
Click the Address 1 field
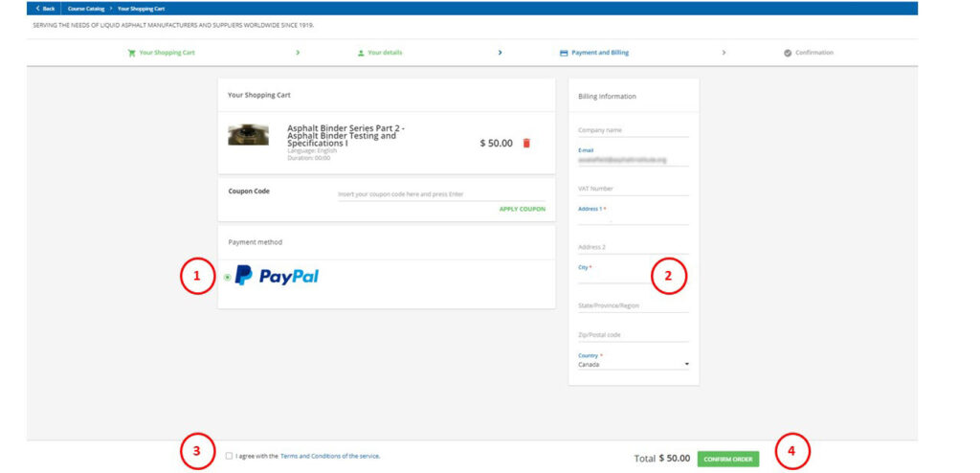coord(634,218)
